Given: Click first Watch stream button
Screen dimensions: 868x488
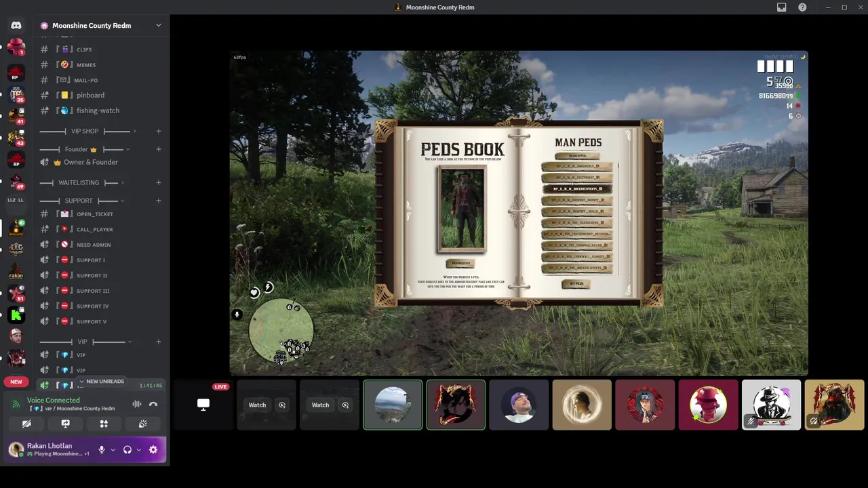Looking at the screenshot, I should click(257, 405).
